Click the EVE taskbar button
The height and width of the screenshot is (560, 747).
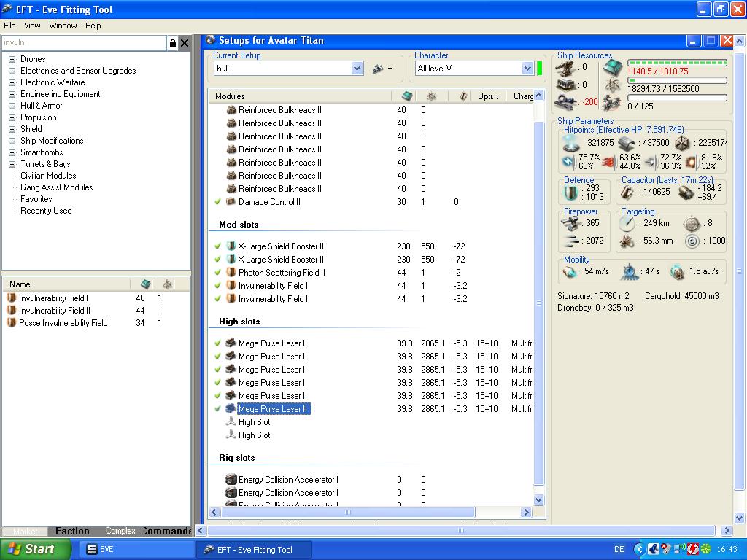135,550
